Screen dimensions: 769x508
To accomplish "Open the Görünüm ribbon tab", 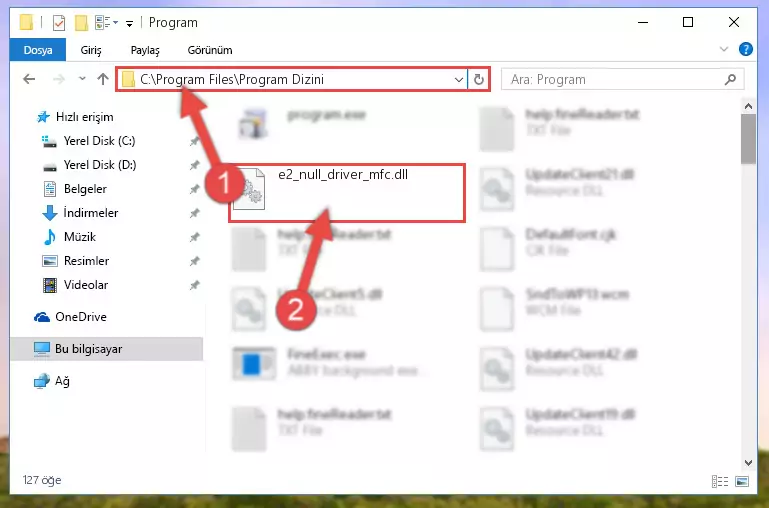I will pos(210,50).
